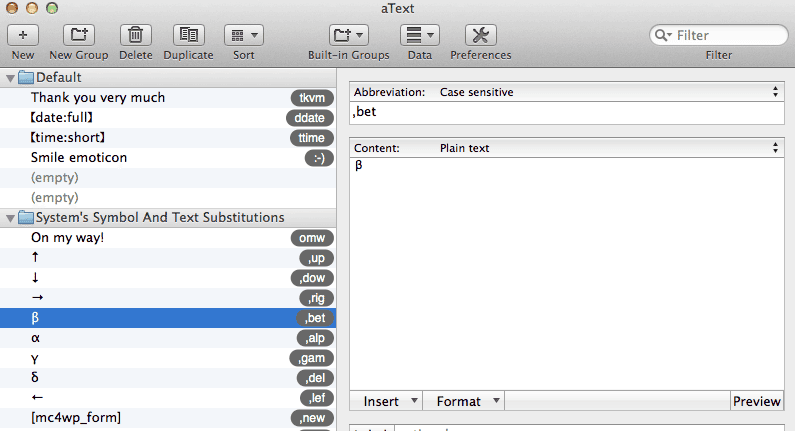
Task: Create a New Group from the toolbar
Action: point(79,35)
